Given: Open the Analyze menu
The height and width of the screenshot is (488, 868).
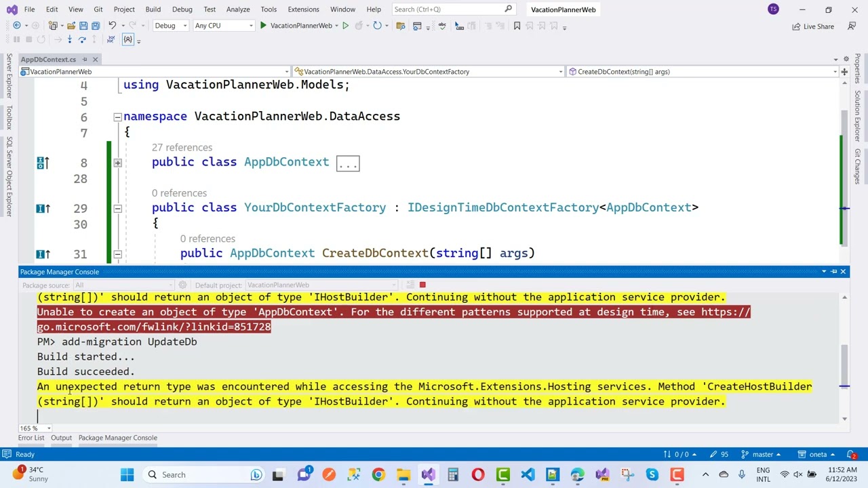Looking at the screenshot, I should coord(238,9).
